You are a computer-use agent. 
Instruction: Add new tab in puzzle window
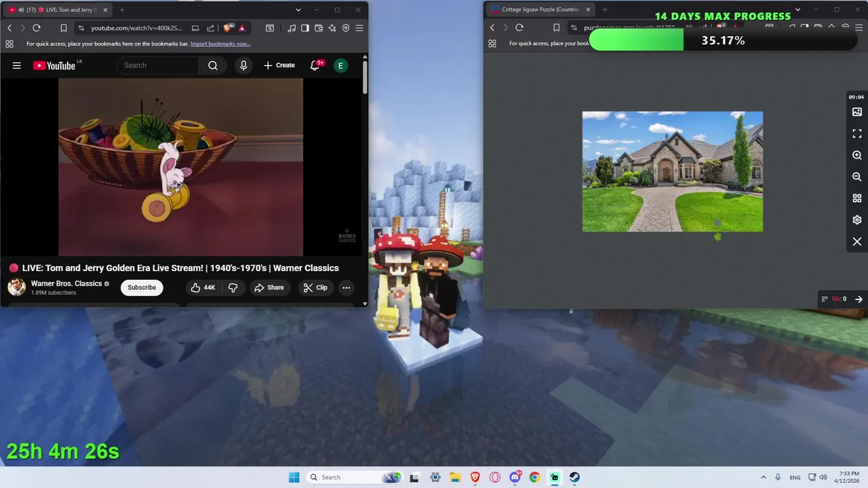tap(605, 9)
